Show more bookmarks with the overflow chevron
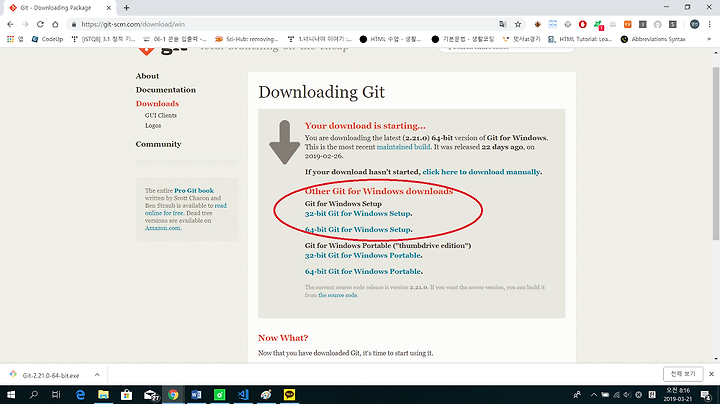Image resolution: width=720 pixels, height=404 pixels. [x=709, y=39]
